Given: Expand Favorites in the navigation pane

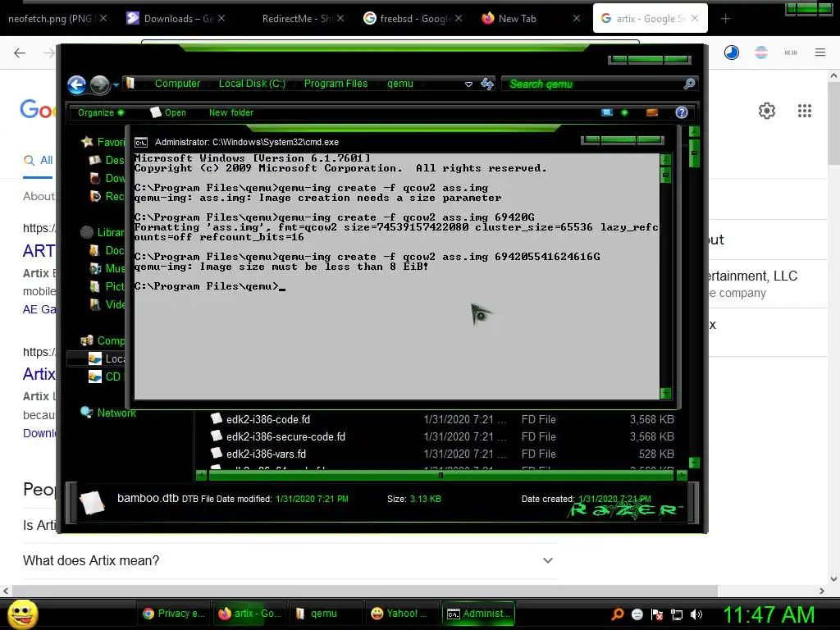Looking at the screenshot, I should pos(103,142).
